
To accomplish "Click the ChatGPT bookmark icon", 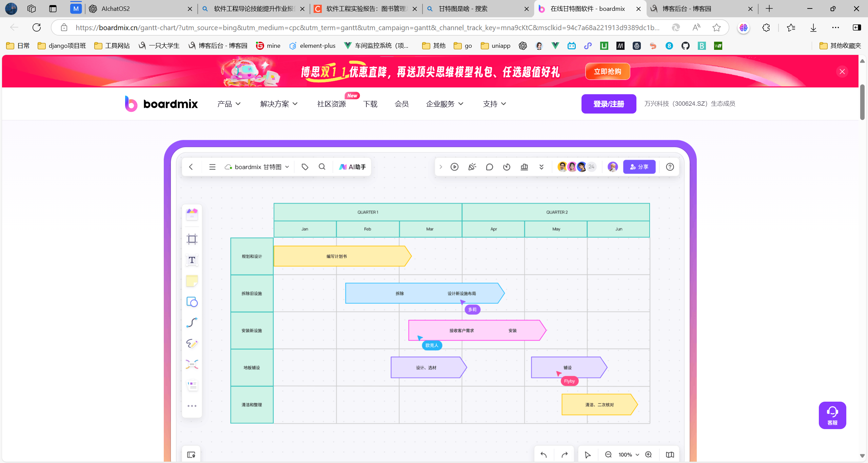I will (523, 45).
